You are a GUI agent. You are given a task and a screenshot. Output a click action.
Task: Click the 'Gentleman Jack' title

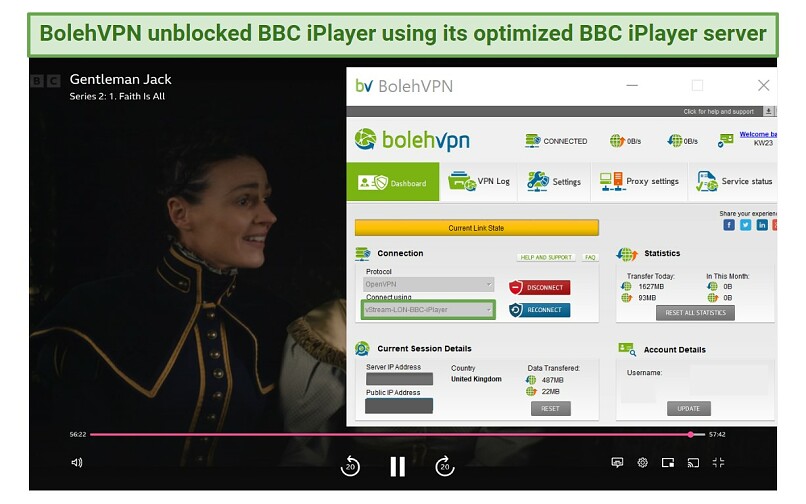tap(121, 79)
